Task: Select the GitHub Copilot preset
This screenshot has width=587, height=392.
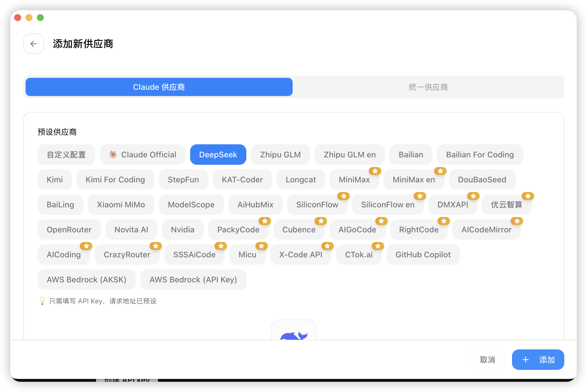Action: tap(423, 255)
